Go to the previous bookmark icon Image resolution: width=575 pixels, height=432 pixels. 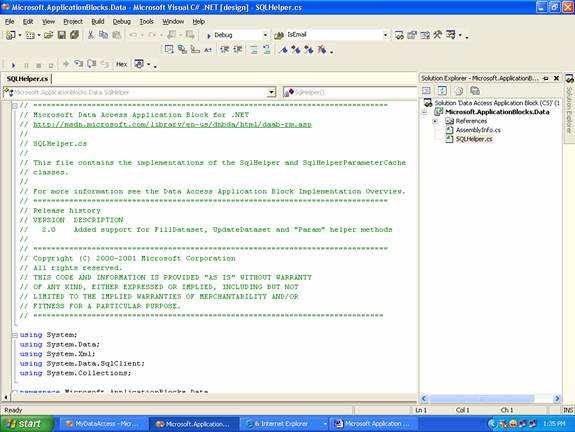click(x=309, y=50)
